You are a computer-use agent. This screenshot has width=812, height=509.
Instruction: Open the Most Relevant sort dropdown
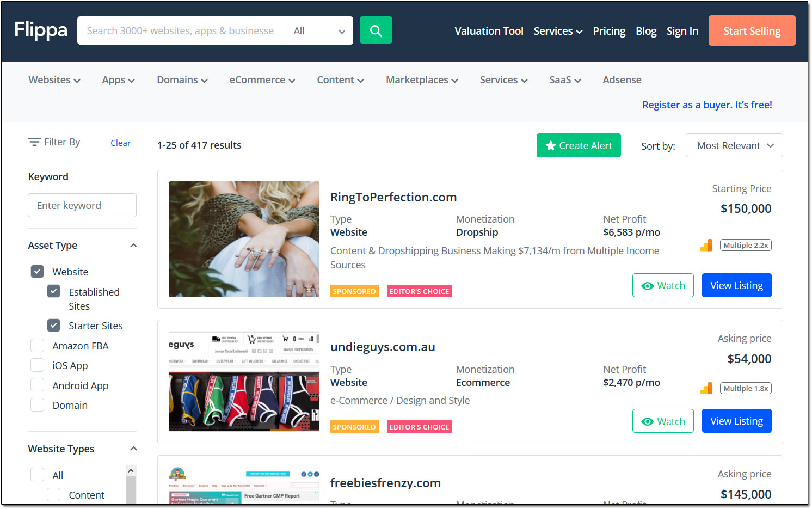[734, 145]
